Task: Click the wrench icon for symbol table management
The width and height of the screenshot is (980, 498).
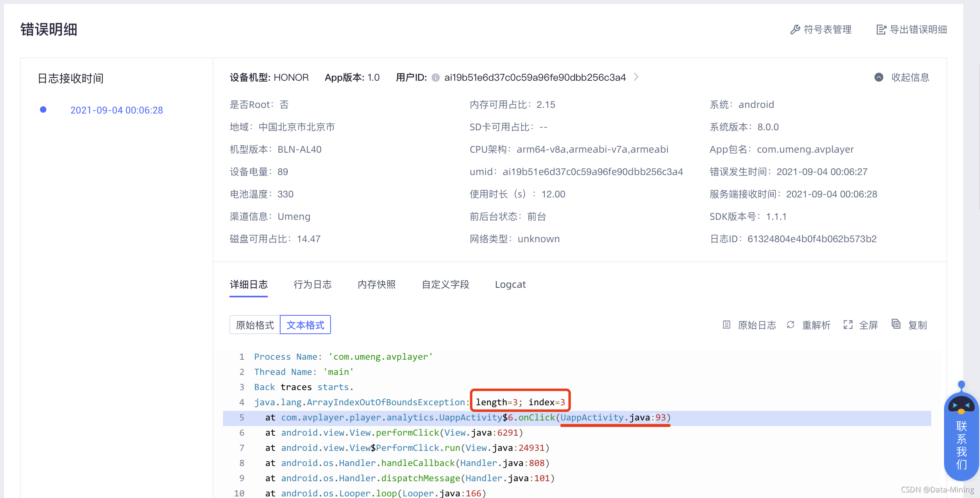Action: pyautogui.click(x=795, y=30)
